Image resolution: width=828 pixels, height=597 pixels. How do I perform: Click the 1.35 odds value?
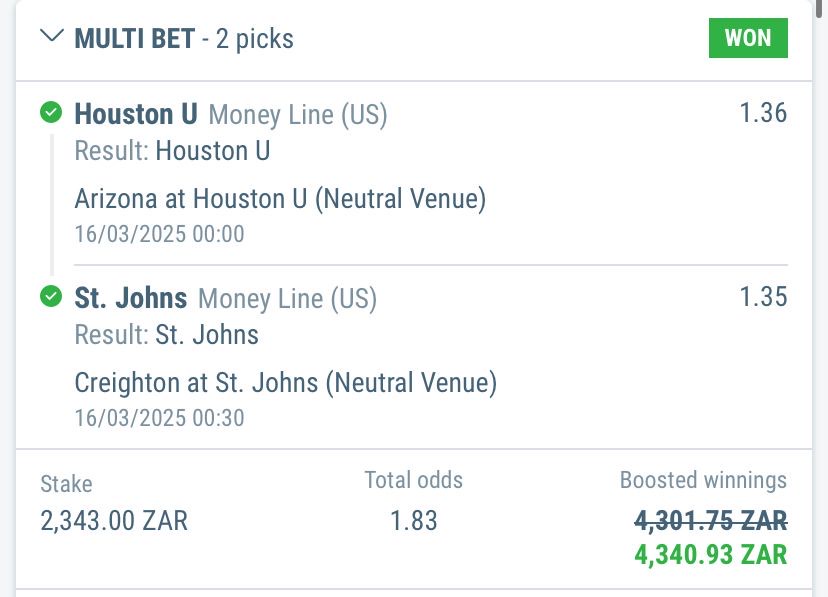[x=763, y=297]
